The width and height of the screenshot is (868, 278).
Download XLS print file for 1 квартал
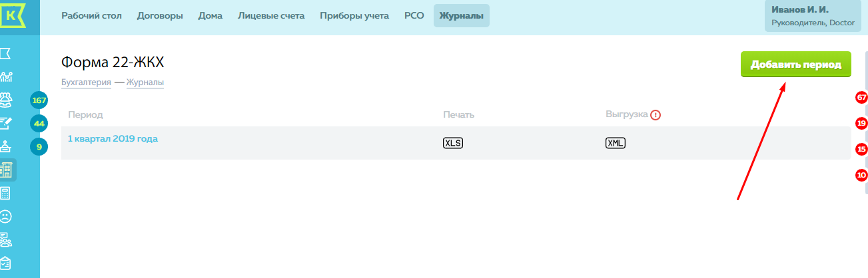pos(453,143)
